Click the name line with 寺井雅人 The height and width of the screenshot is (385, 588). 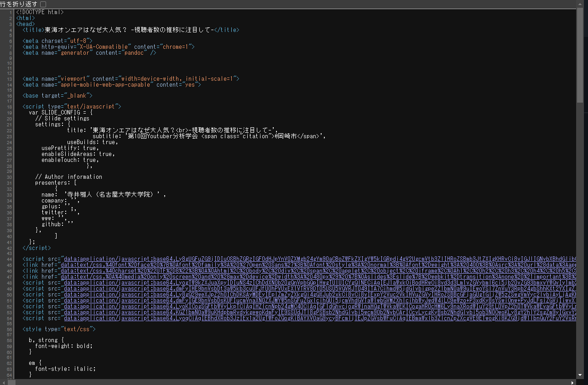[104, 195]
